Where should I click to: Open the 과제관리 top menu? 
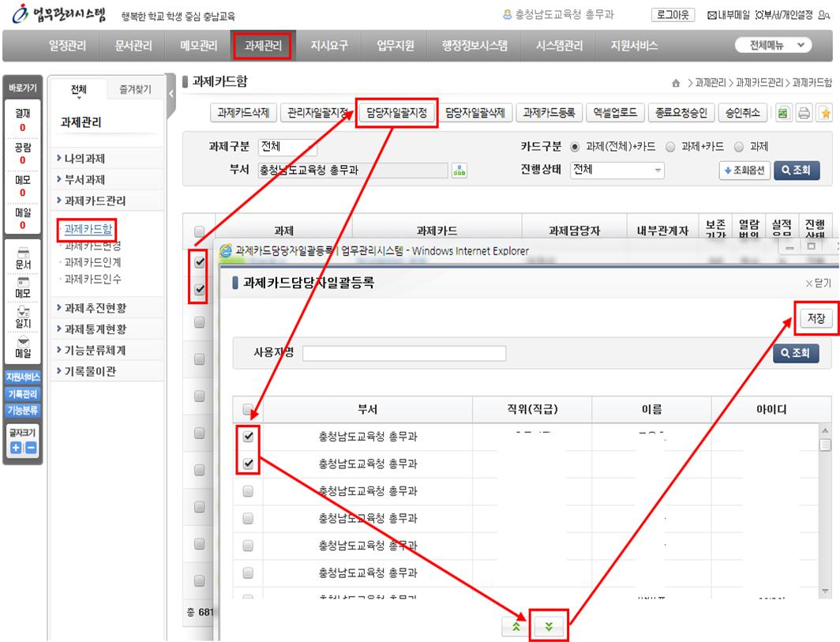(x=262, y=46)
